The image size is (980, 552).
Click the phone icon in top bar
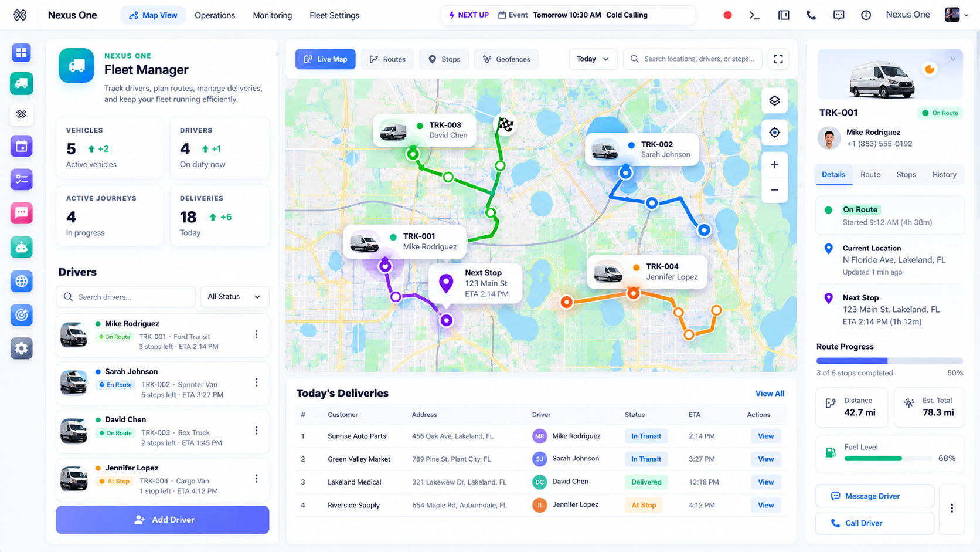pos(811,15)
